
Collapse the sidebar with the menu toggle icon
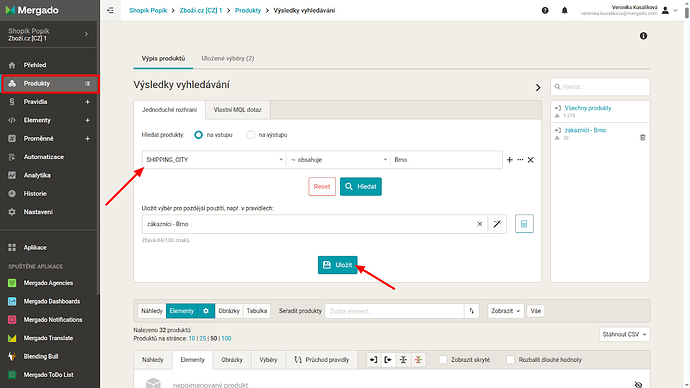(x=110, y=10)
